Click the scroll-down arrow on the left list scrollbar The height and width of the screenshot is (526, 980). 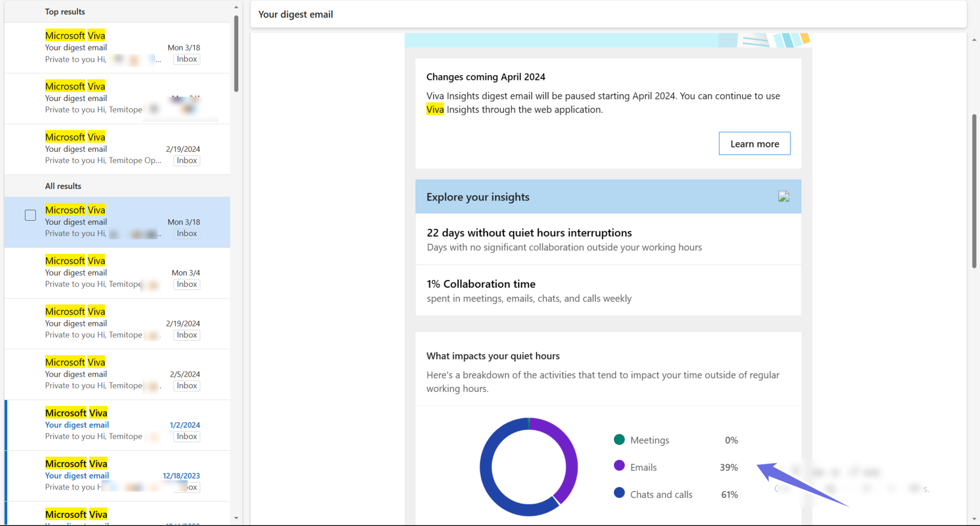[x=236, y=518]
